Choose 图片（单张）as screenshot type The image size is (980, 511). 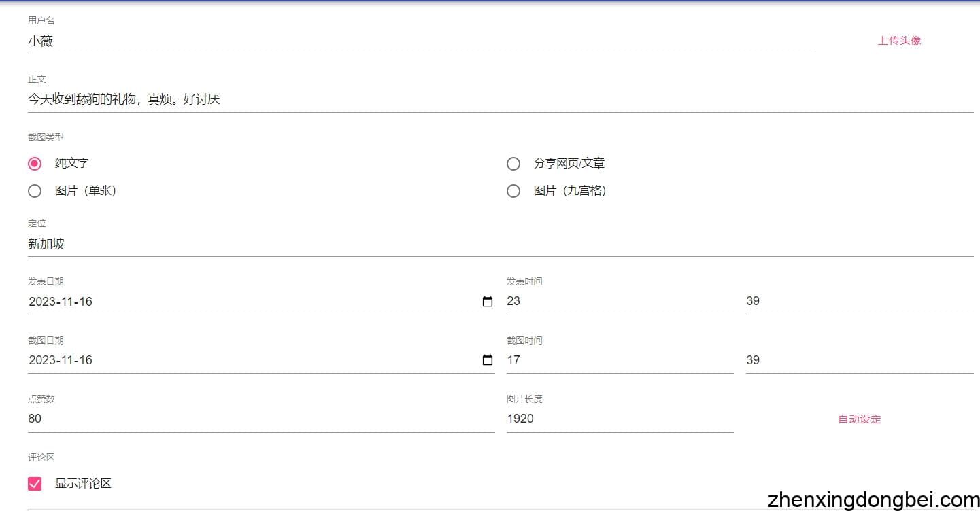[x=35, y=191]
